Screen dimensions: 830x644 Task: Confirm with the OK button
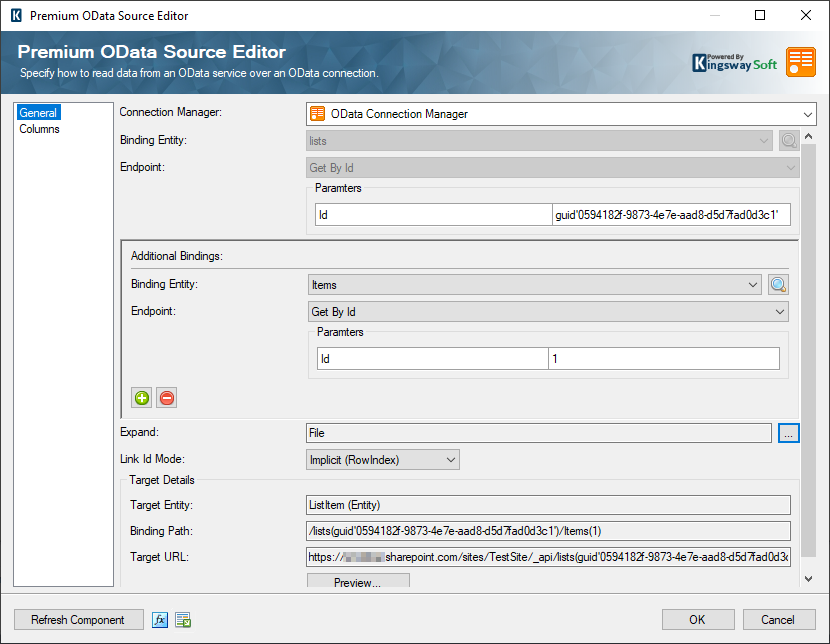[698, 620]
